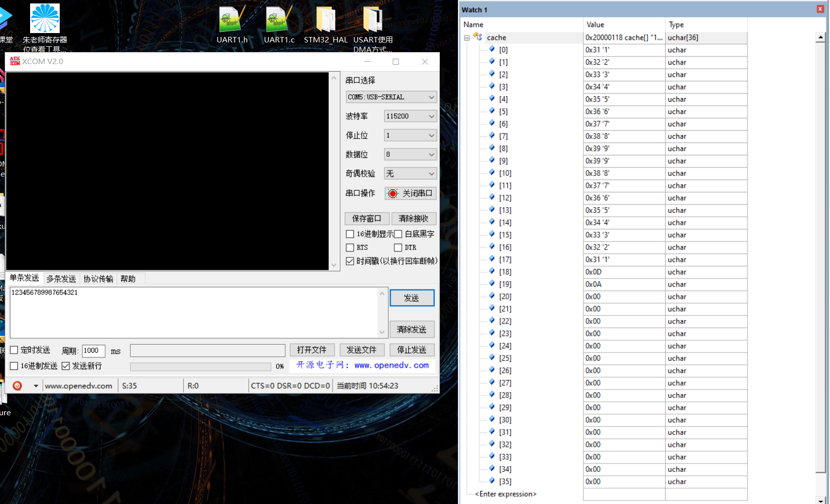Close the Watch 1 panel
The width and height of the screenshot is (830, 504).
pyautogui.click(x=820, y=9)
